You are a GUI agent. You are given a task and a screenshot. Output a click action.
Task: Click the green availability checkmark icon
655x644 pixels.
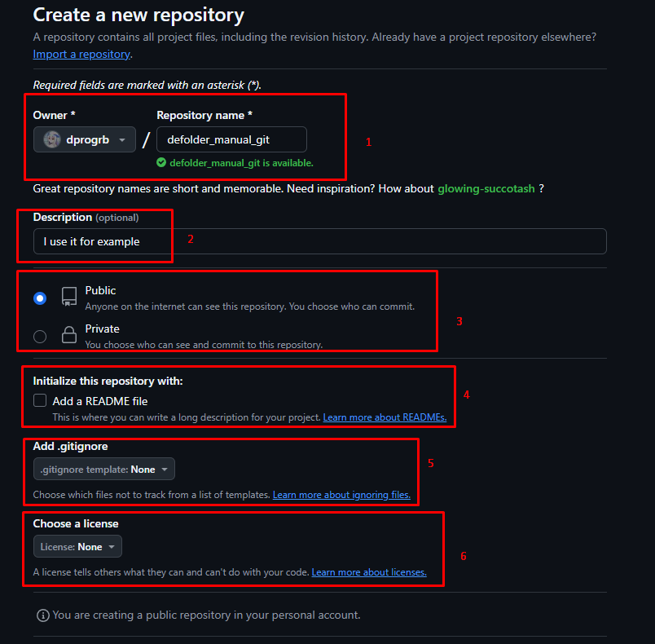tap(161, 162)
